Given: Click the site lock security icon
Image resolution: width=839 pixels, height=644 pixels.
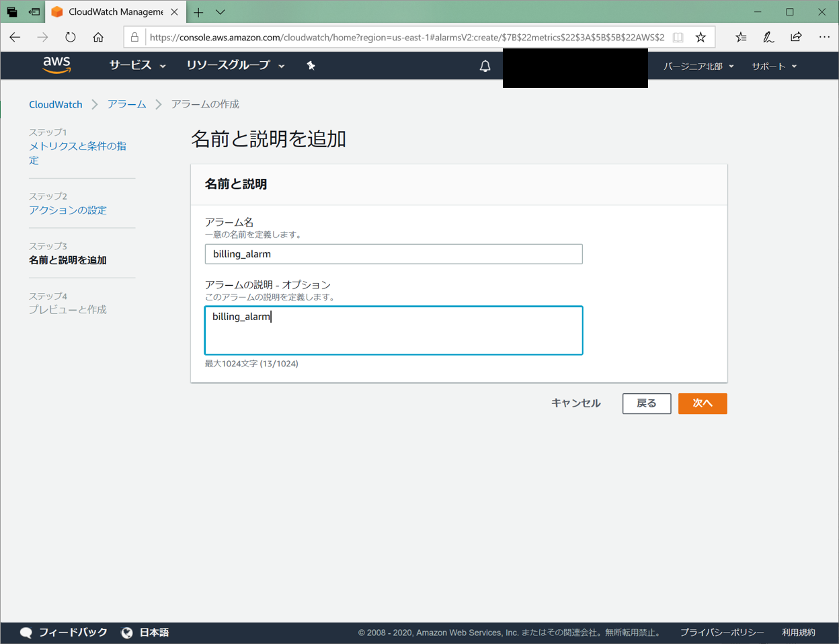Looking at the screenshot, I should tap(134, 37).
